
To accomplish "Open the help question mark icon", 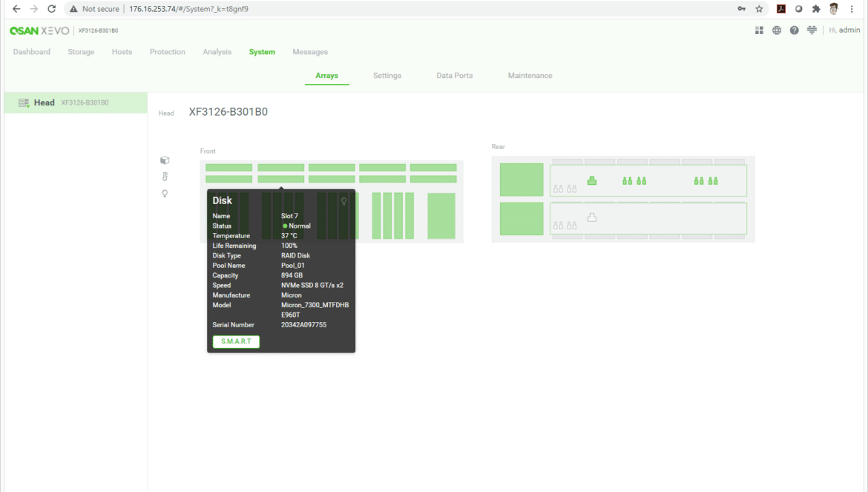I will pyautogui.click(x=795, y=30).
